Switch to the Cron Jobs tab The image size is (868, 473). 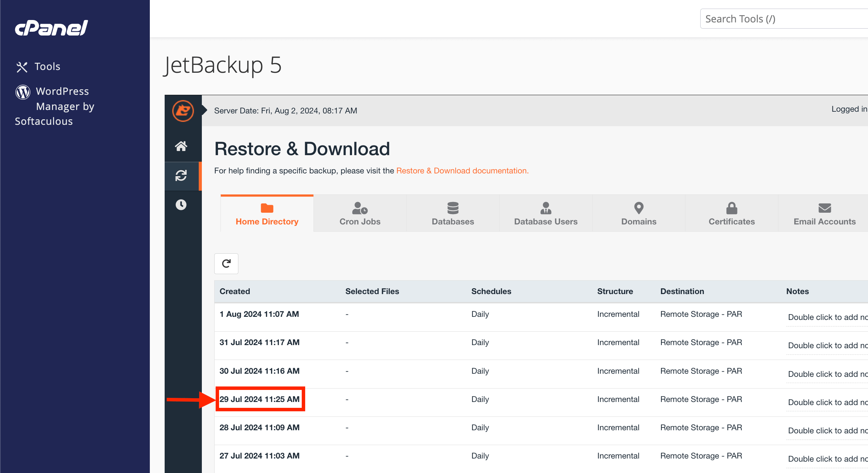360,214
